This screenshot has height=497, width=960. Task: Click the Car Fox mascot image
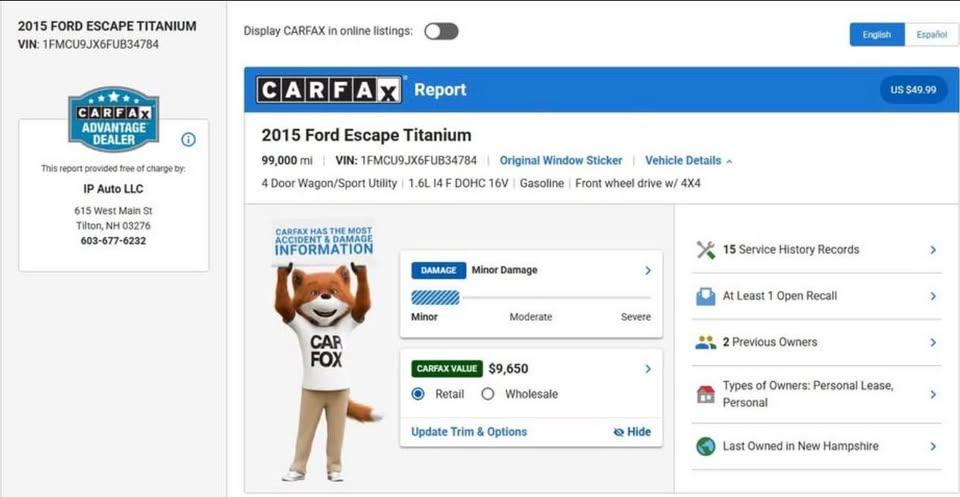click(x=326, y=372)
